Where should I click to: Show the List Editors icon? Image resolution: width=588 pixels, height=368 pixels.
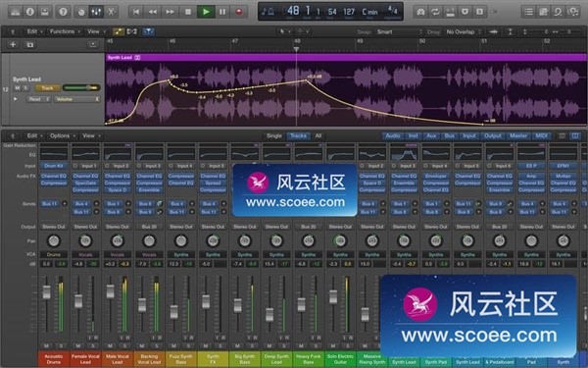click(x=528, y=12)
